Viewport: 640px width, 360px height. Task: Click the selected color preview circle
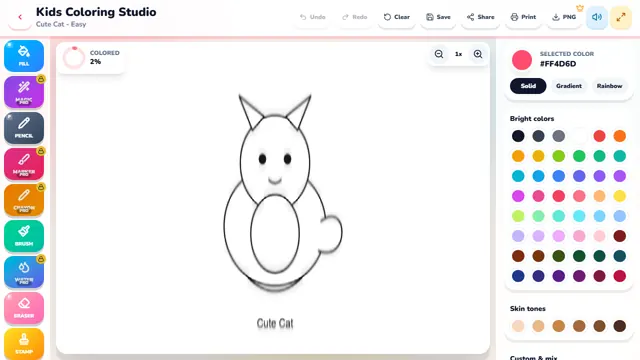522,60
